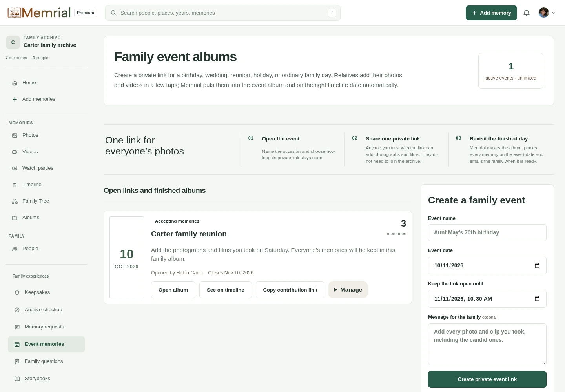Screen dimensions: 565x392
Task: Expand the Manage disclosure for Carter reunion
Action: pyautogui.click(x=348, y=290)
